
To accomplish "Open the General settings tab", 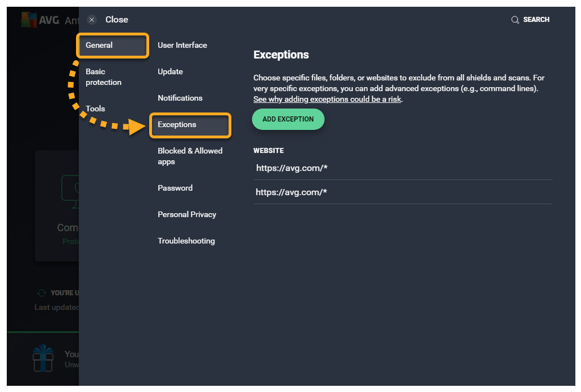I will 113,46.
